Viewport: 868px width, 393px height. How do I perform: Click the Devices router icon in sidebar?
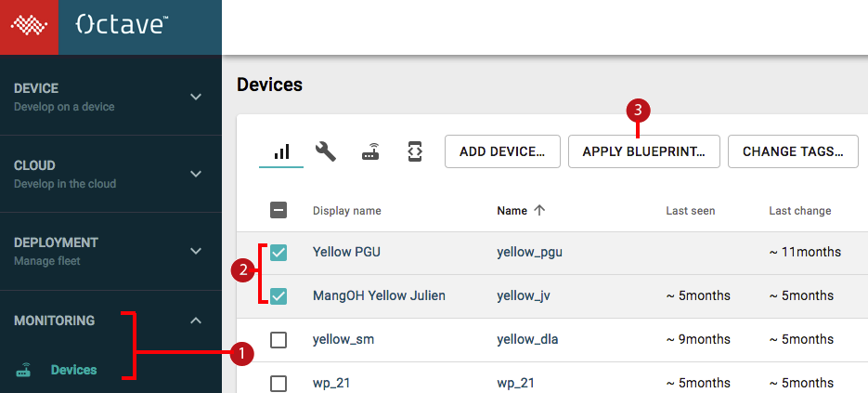click(x=23, y=371)
